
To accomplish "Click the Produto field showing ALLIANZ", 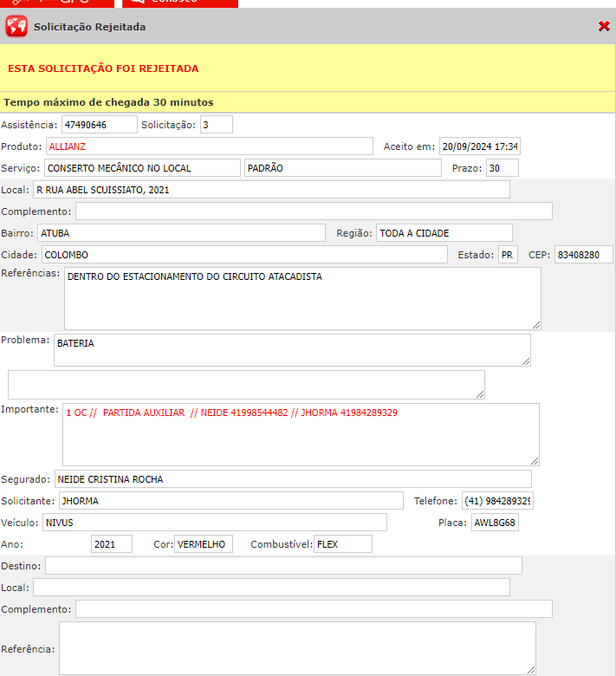I will (209, 146).
